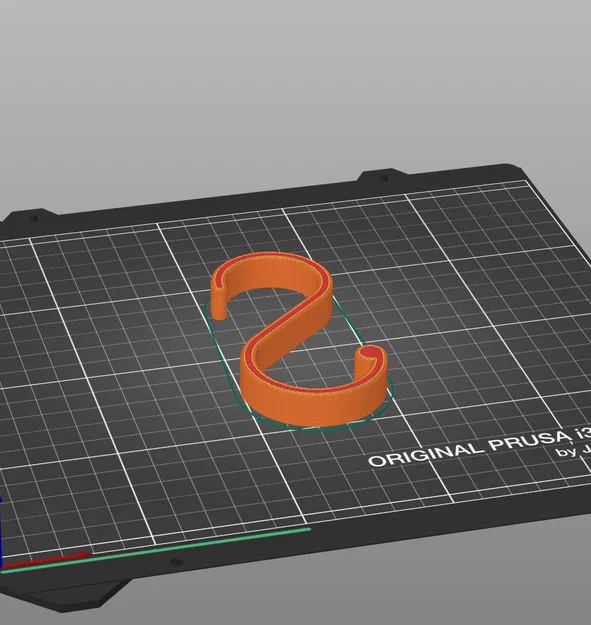Click the rounded end of the upper hook

[x=218, y=309]
